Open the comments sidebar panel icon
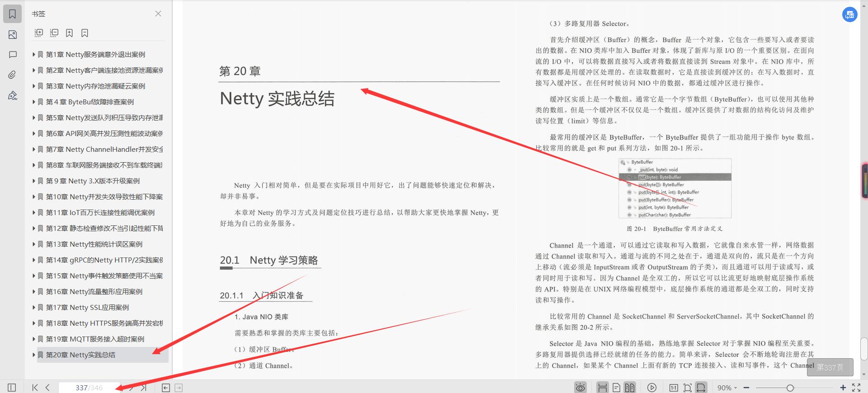Image resolution: width=868 pixels, height=393 pixels. coord(13,55)
